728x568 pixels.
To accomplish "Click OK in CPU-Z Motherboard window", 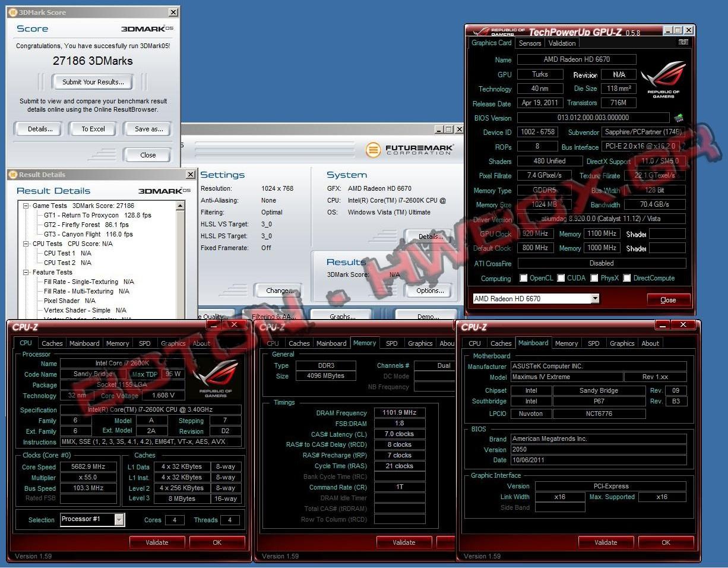I will pos(666,542).
